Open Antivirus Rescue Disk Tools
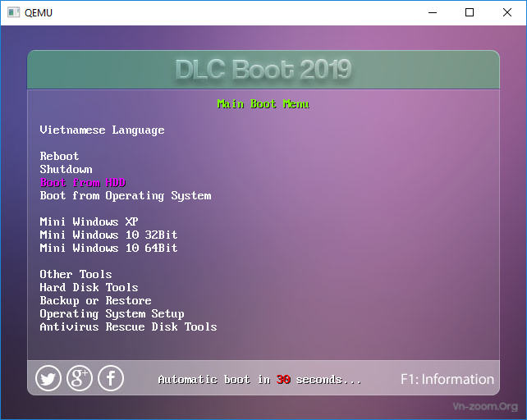 [x=128, y=326]
